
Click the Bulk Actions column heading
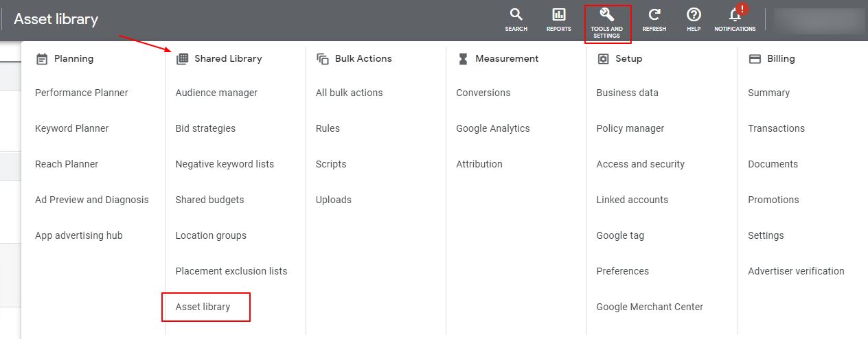(x=363, y=59)
